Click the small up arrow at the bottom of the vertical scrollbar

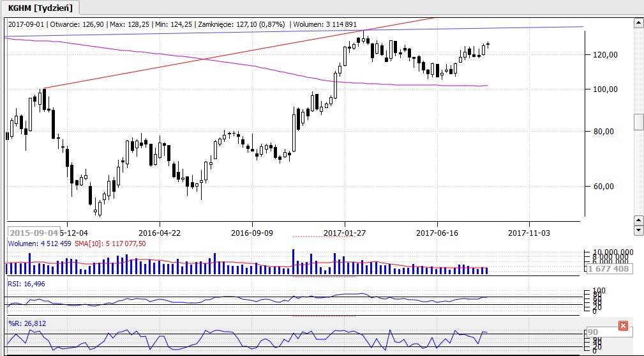pyautogui.click(x=638, y=220)
